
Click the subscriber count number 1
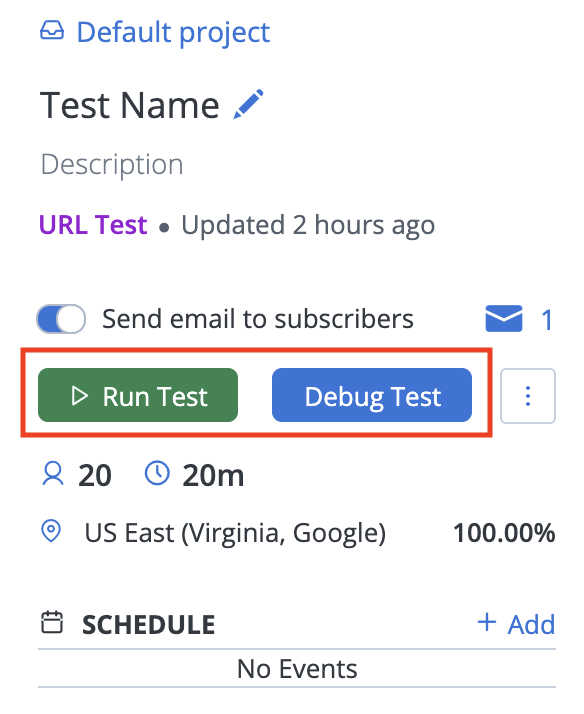[x=547, y=320]
